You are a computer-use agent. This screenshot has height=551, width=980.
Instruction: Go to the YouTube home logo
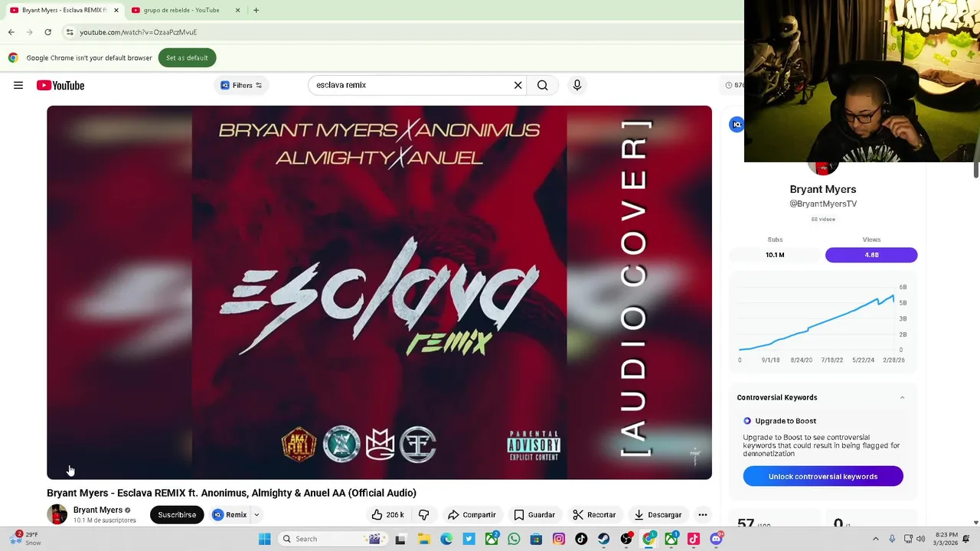point(60,85)
